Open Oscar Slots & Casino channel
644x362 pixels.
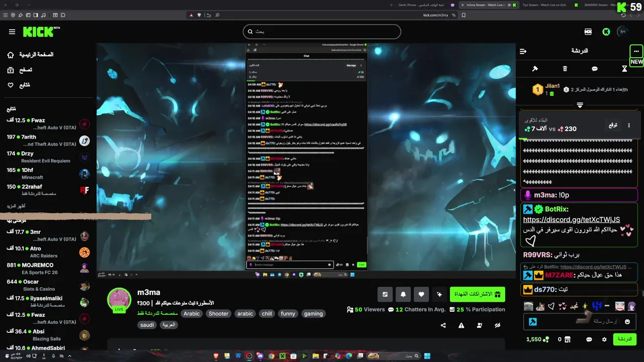tap(48, 285)
